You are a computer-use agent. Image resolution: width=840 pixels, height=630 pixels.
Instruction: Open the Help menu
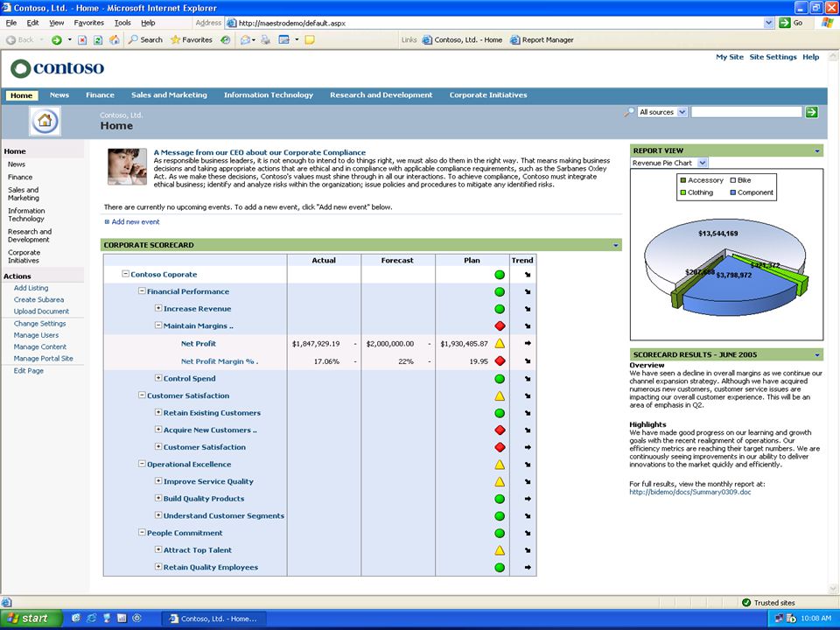pos(148,23)
